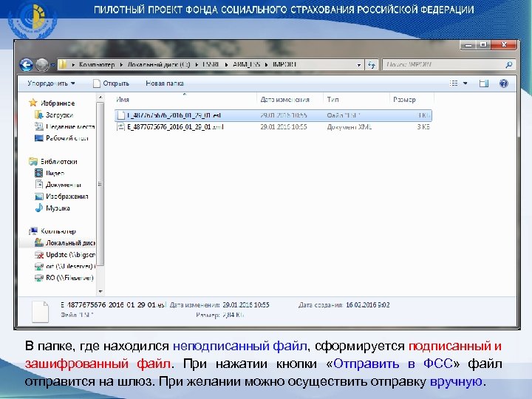Open the Update network drive
532x399 pixels.
click(x=70, y=254)
